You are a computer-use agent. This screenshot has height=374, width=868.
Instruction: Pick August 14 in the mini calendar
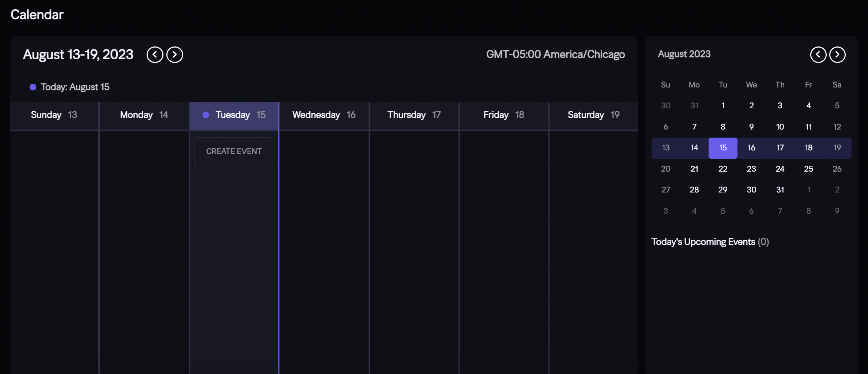click(x=694, y=148)
